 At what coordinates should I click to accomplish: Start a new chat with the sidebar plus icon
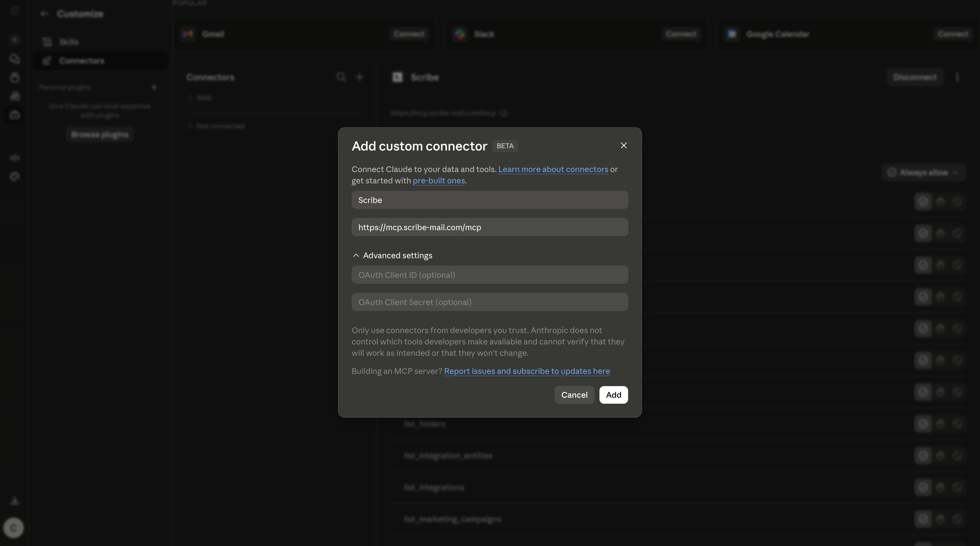pos(15,40)
